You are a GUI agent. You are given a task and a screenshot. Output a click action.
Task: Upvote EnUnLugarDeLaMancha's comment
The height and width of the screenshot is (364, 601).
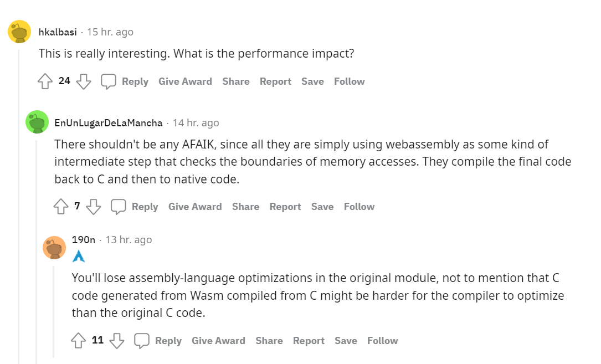[60, 206]
